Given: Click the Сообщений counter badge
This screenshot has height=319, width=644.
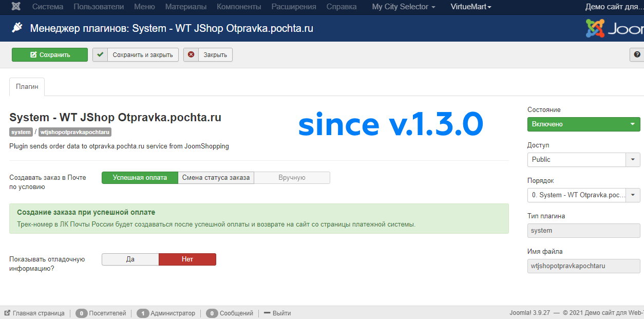Looking at the screenshot, I should pos(212,313).
